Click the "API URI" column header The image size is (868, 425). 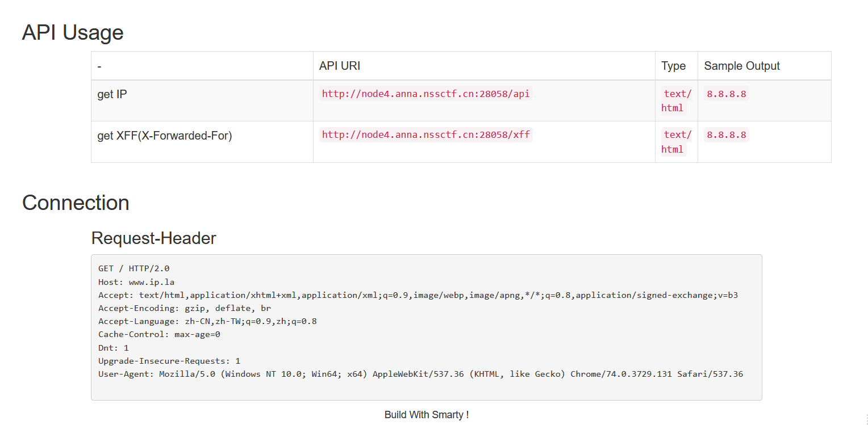(340, 66)
